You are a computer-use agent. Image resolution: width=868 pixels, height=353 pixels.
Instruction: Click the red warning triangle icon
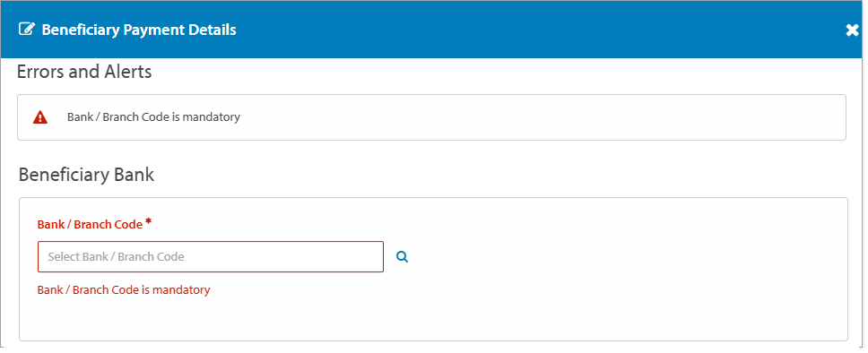(39, 117)
